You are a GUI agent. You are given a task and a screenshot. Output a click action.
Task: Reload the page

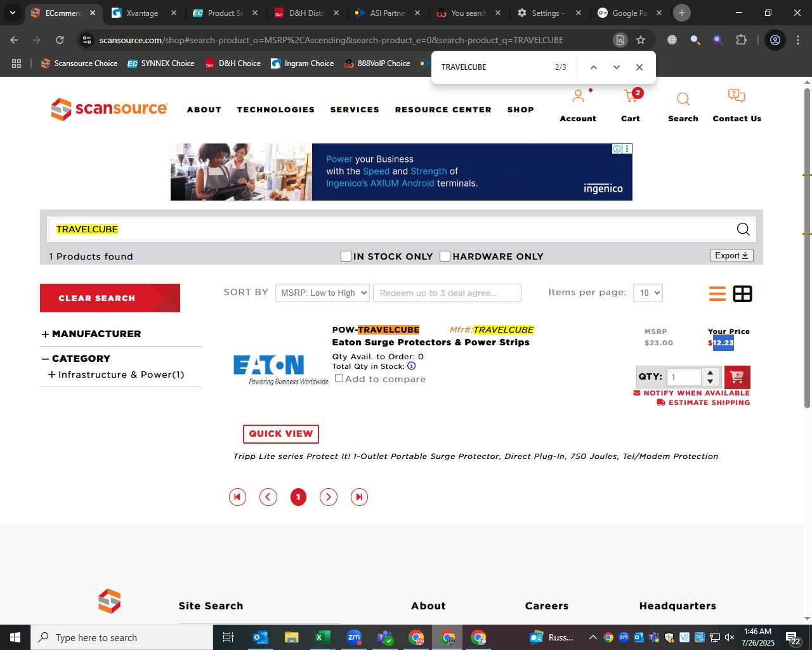(x=60, y=40)
